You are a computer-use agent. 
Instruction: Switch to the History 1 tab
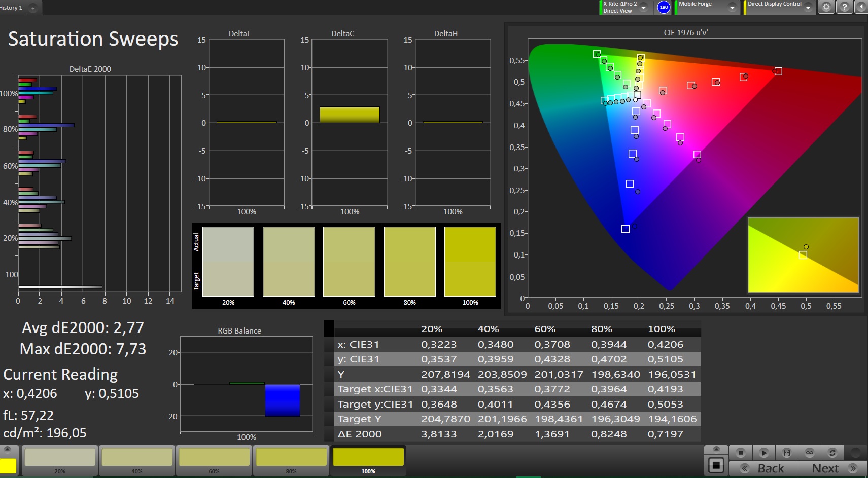point(11,8)
